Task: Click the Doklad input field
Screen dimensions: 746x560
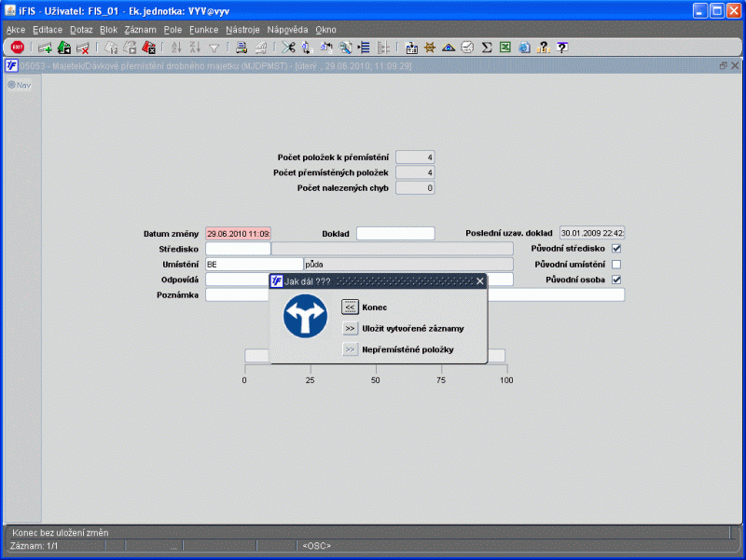Action: click(395, 234)
